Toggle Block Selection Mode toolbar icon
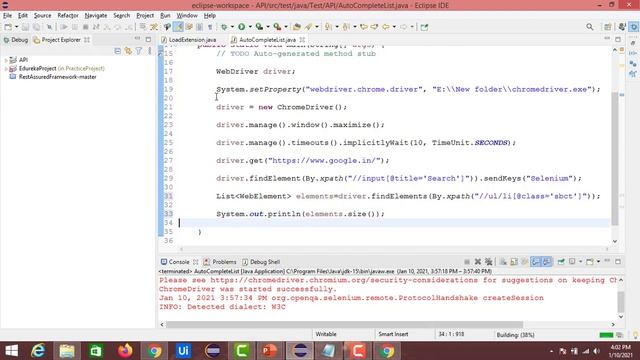 [x=199, y=27]
